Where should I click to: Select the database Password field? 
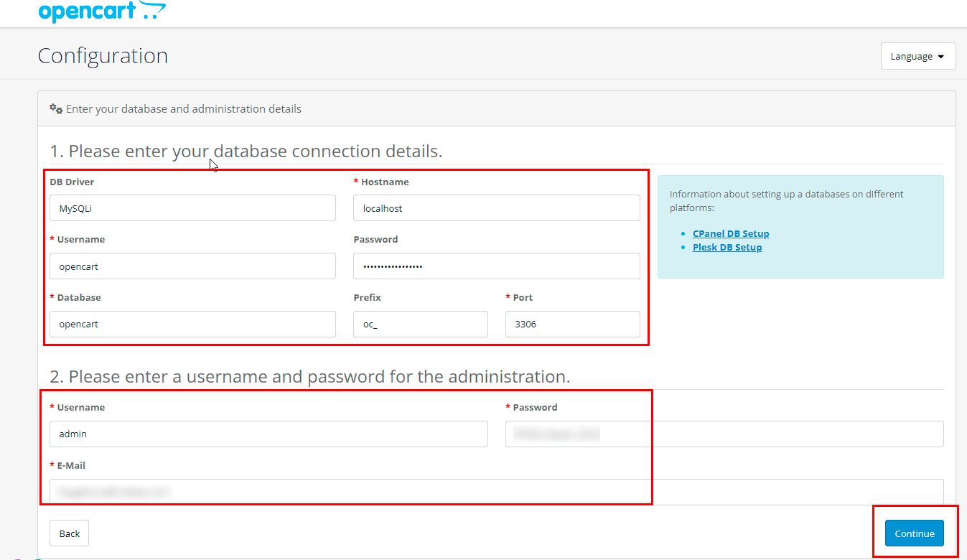(496, 266)
